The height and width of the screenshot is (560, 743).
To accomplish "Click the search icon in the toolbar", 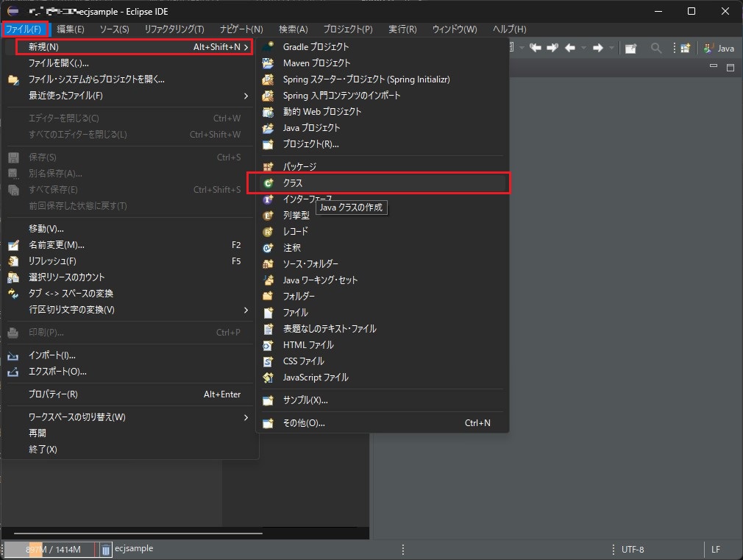I will (x=656, y=47).
